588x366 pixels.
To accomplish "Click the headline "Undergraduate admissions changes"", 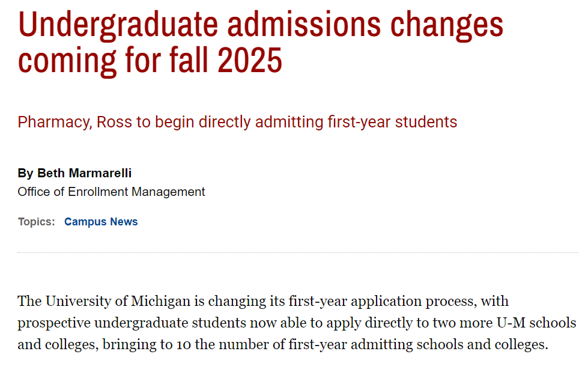I will (x=261, y=25).
